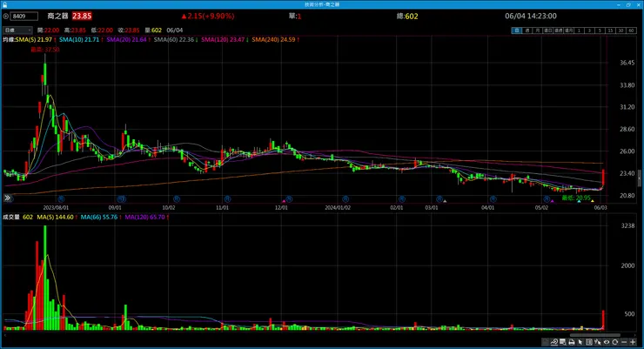Click the circle marker near 2024/01/02
The height and width of the screenshot is (349, 644).
[x=345, y=198]
